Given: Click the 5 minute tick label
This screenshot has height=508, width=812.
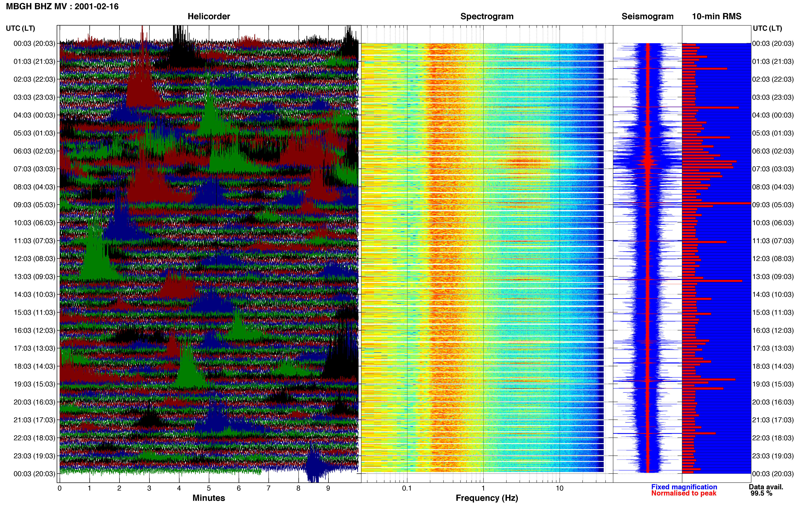Looking at the screenshot, I should (209, 488).
